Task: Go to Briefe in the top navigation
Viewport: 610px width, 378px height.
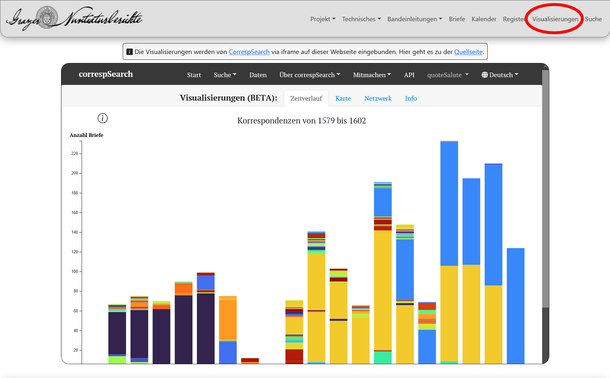Action: pyautogui.click(x=457, y=19)
